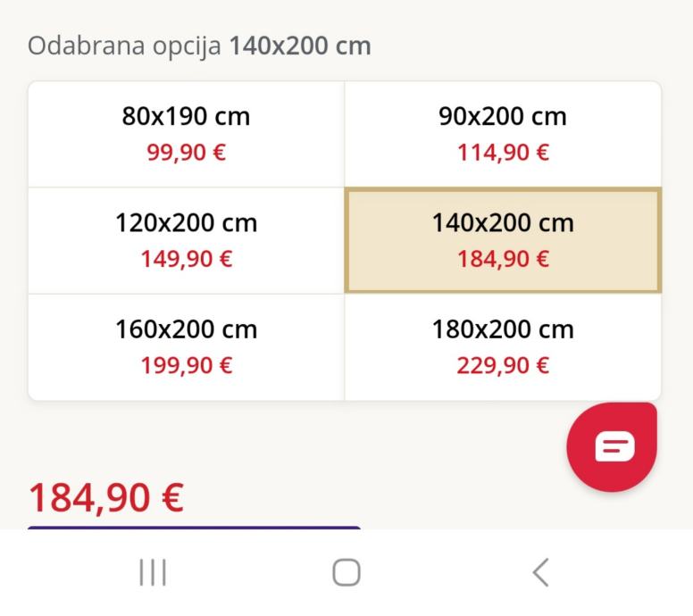Click the highlighted 140x200 cm option
The image size is (693, 616).
pos(503,240)
